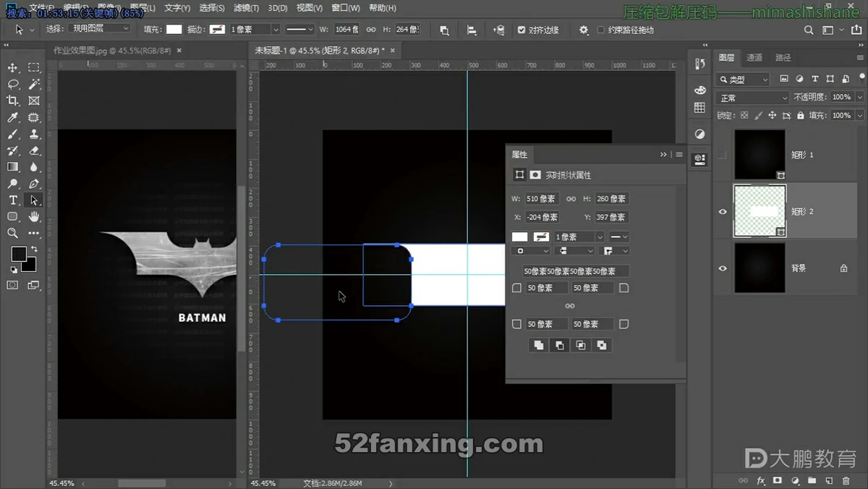Open the 文字(Y) menu
868x489 pixels.
pyautogui.click(x=177, y=8)
